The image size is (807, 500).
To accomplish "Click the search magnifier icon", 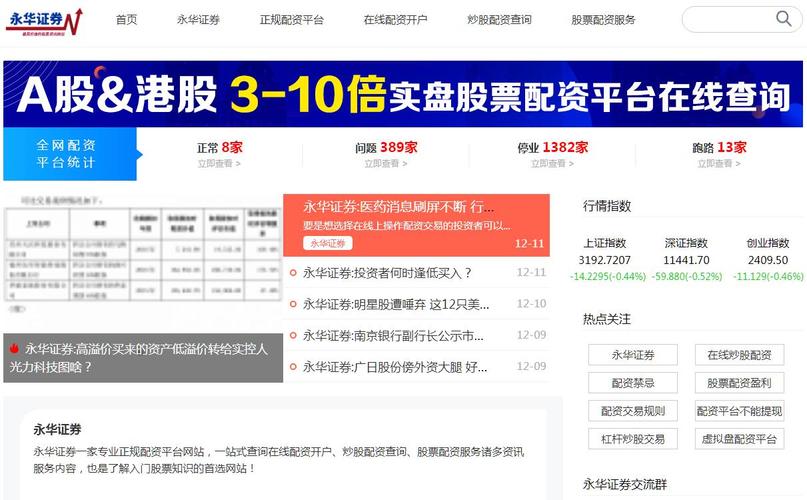I will pyautogui.click(x=783, y=19).
